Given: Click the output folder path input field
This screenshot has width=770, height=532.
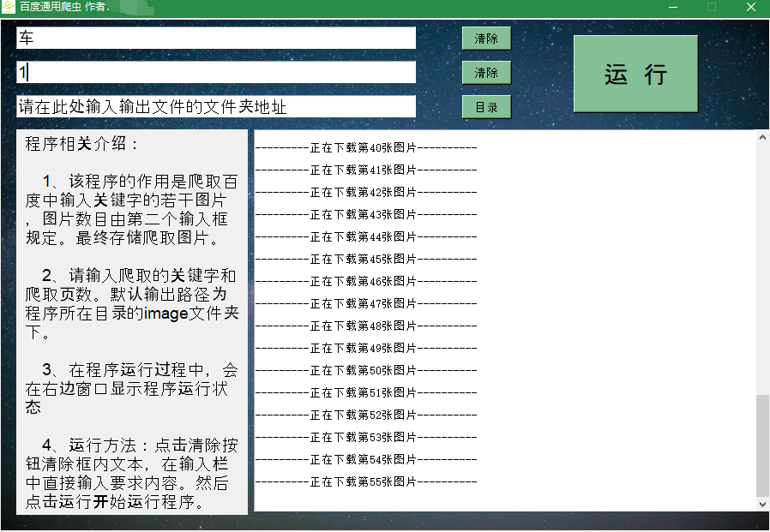Looking at the screenshot, I should 214,106.
